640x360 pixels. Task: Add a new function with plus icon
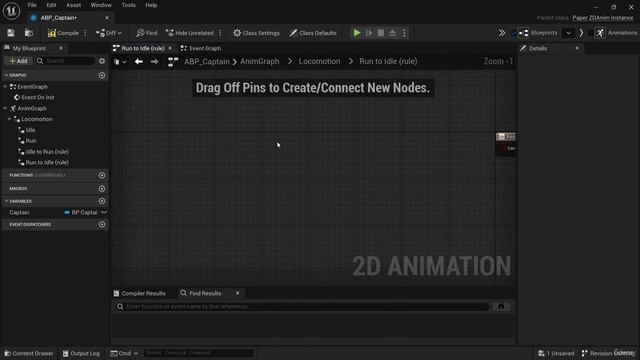pos(102,176)
